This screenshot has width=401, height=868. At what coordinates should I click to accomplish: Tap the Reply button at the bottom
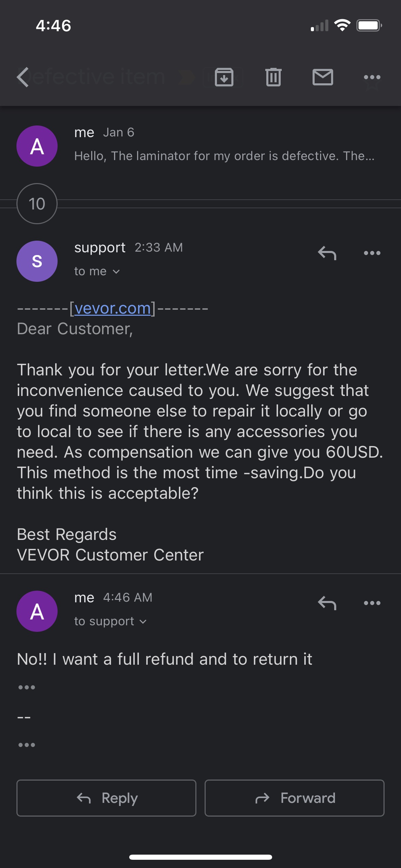click(x=106, y=798)
